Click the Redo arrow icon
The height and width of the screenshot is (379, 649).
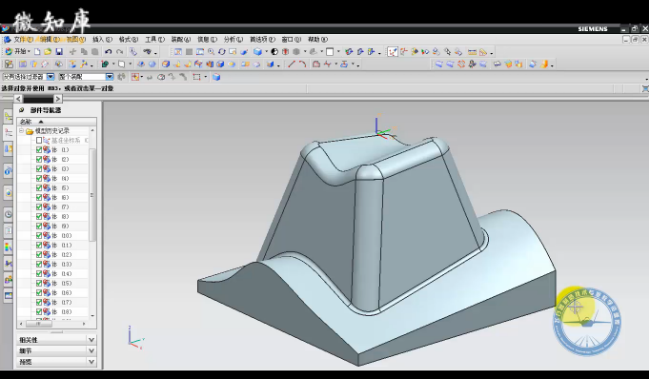click(120, 52)
